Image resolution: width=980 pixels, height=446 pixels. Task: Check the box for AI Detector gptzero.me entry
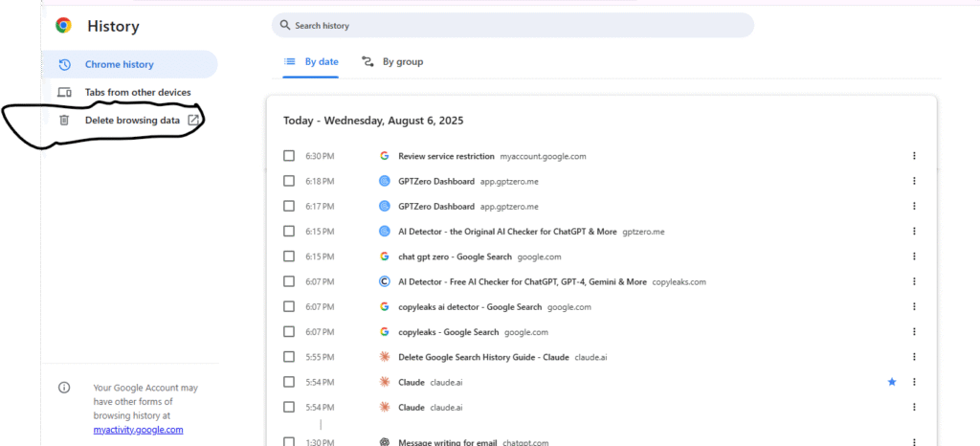point(289,231)
